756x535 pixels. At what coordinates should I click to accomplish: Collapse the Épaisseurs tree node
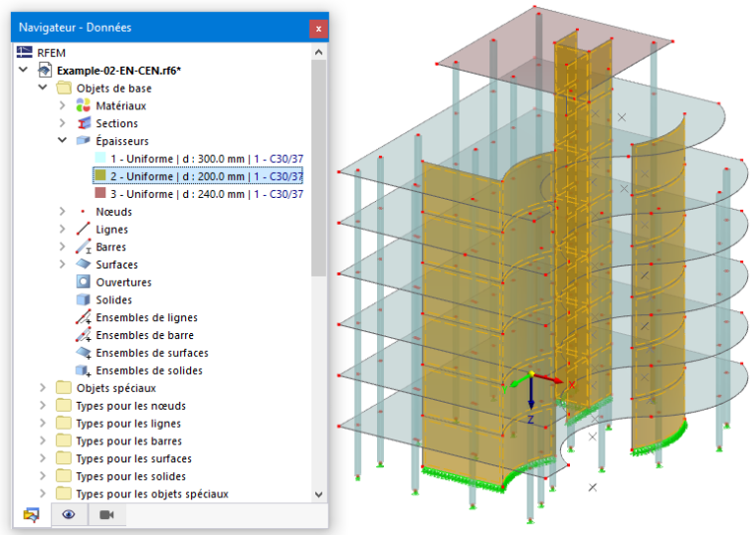point(63,140)
